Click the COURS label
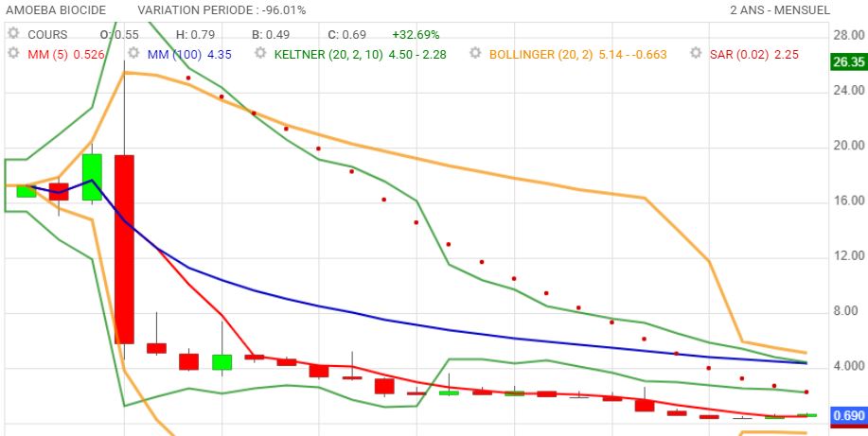This screenshot has width=868, height=436. coord(47,35)
